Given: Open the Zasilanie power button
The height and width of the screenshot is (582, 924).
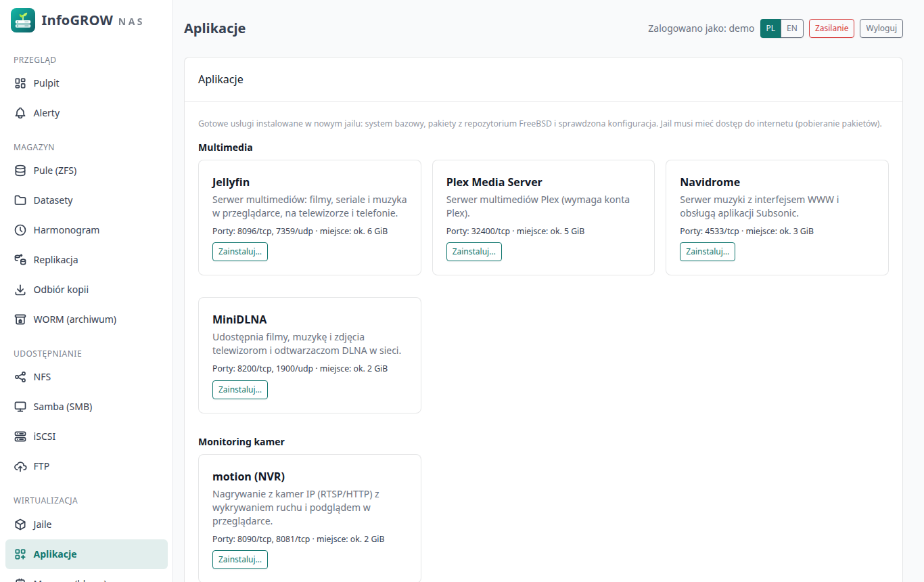Looking at the screenshot, I should 831,28.
